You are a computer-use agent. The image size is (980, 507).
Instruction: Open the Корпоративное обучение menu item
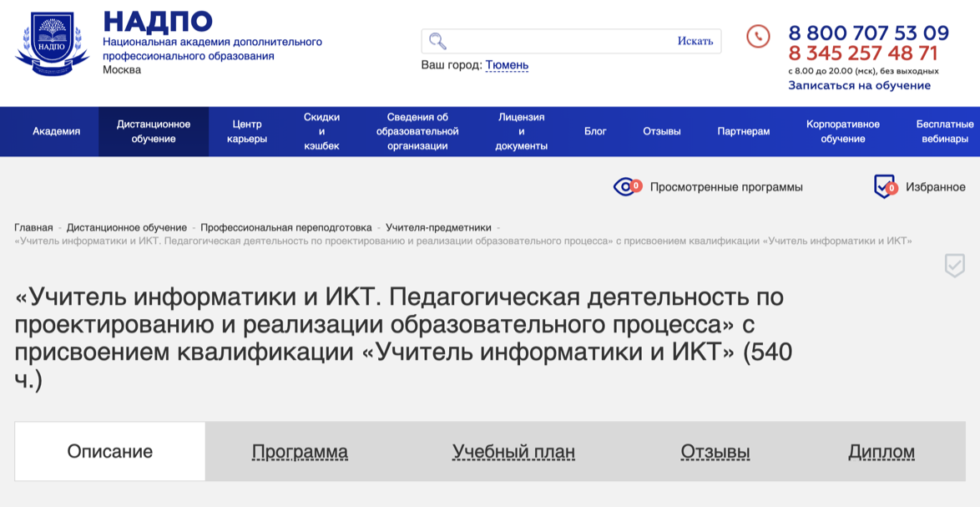pos(843,131)
